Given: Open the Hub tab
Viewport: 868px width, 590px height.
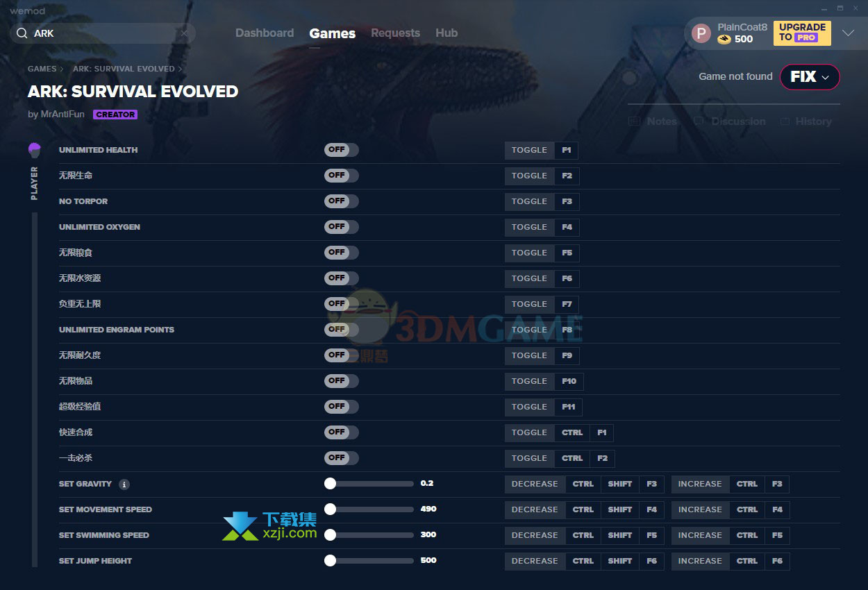Looking at the screenshot, I should click(x=446, y=33).
